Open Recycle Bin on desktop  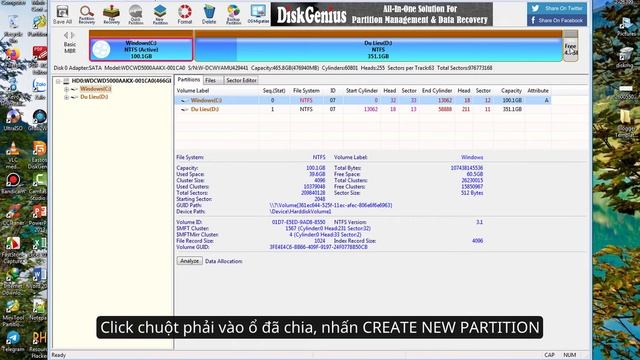tap(13, 27)
